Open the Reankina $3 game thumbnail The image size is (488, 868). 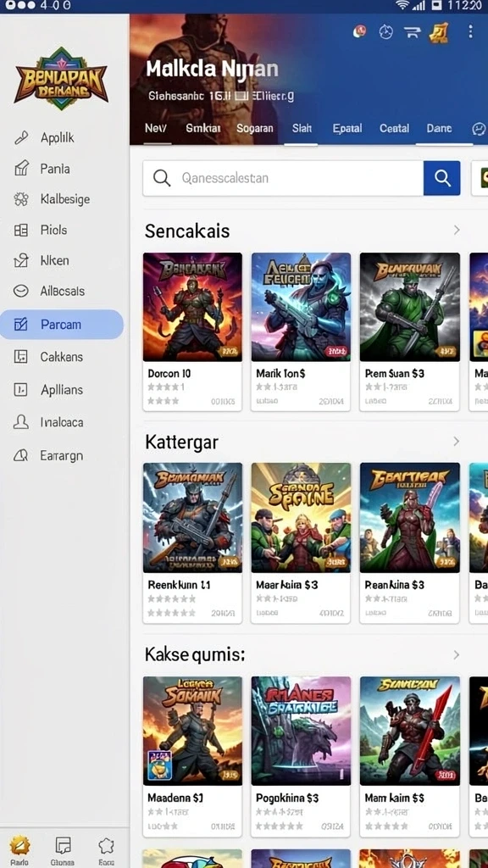[409, 518]
